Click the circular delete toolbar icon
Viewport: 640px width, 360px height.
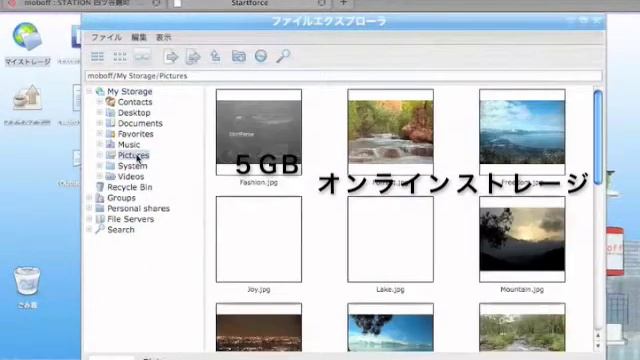[261, 56]
